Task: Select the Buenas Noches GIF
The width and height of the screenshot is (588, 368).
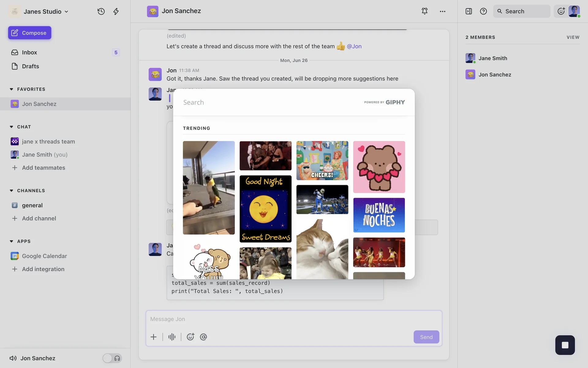Action: [379, 215]
